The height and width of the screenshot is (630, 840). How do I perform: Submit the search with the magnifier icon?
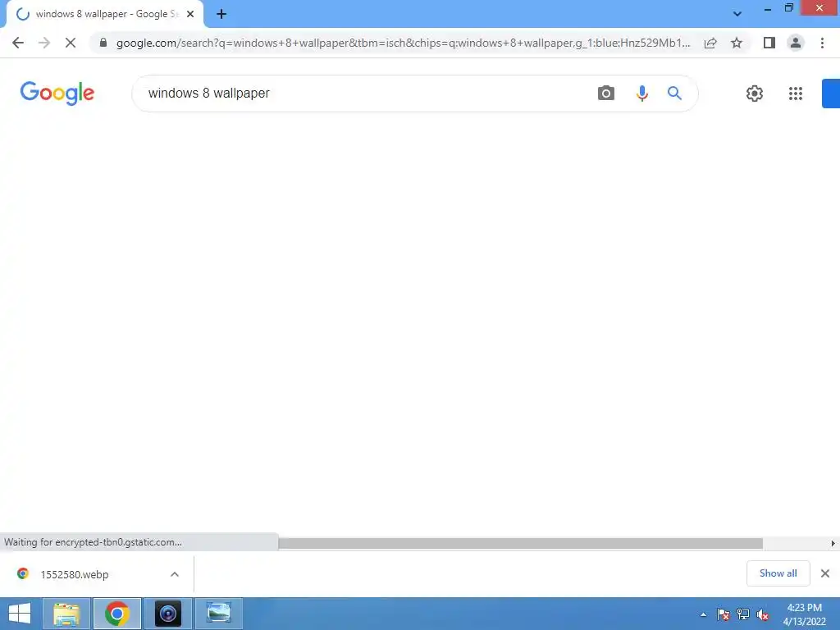[x=674, y=94]
